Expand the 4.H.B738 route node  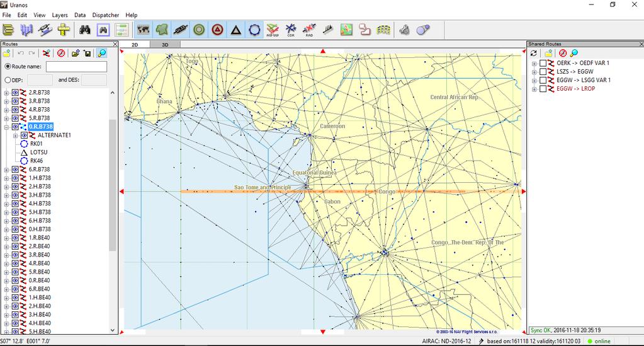coord(6,204)
